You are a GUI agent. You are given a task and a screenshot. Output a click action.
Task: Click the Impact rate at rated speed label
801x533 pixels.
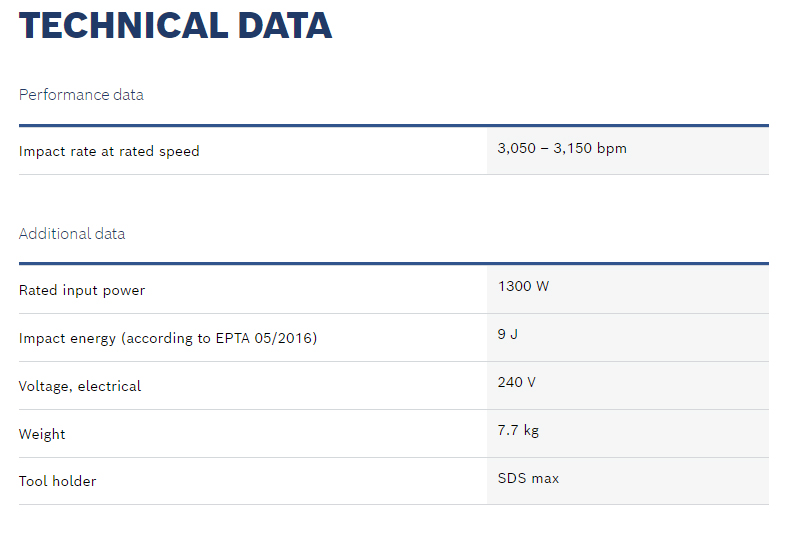[x=109, y=151]
